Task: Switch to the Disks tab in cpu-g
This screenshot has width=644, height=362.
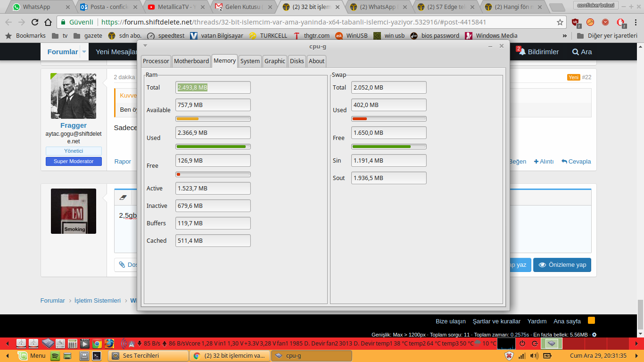Action: (x=297, y=61)
